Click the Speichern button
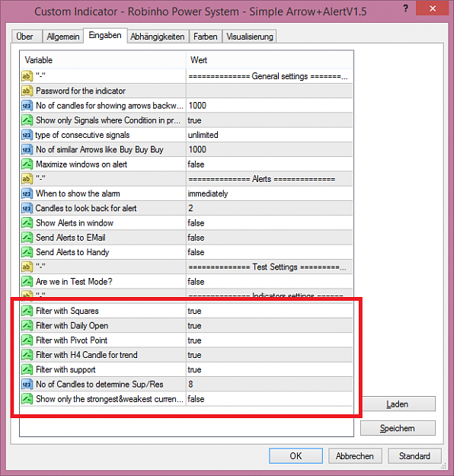 [x=398, y=428]
